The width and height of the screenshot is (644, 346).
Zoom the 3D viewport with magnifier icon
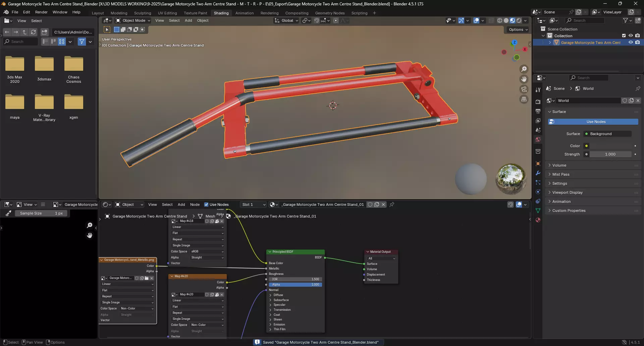(x=524, y=69)
